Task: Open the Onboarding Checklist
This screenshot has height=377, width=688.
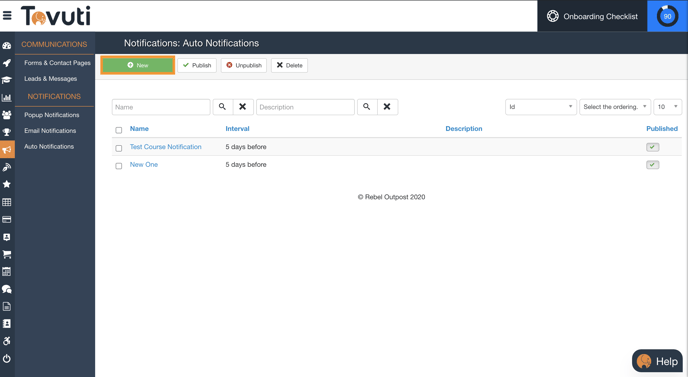Action: (592, 16)
